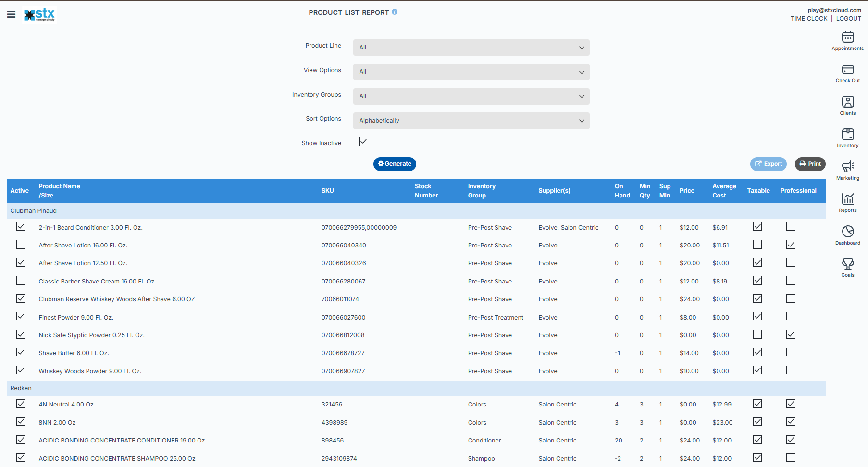The width and height of the screenshot is (868, 467).
Task: Click the LOGOUT link
Action: click(x=848, y=19)
